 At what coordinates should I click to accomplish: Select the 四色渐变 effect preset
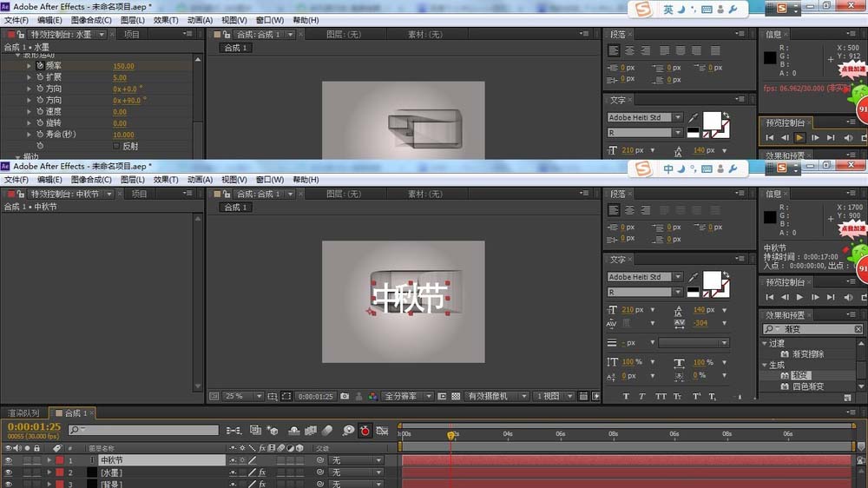click(x=807, y=386)
